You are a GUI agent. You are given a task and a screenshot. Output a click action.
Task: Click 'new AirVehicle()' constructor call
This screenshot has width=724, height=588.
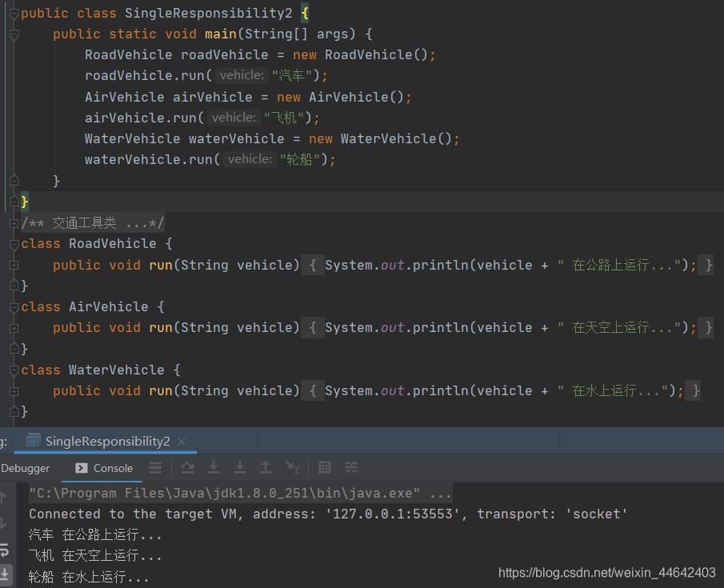340,97
